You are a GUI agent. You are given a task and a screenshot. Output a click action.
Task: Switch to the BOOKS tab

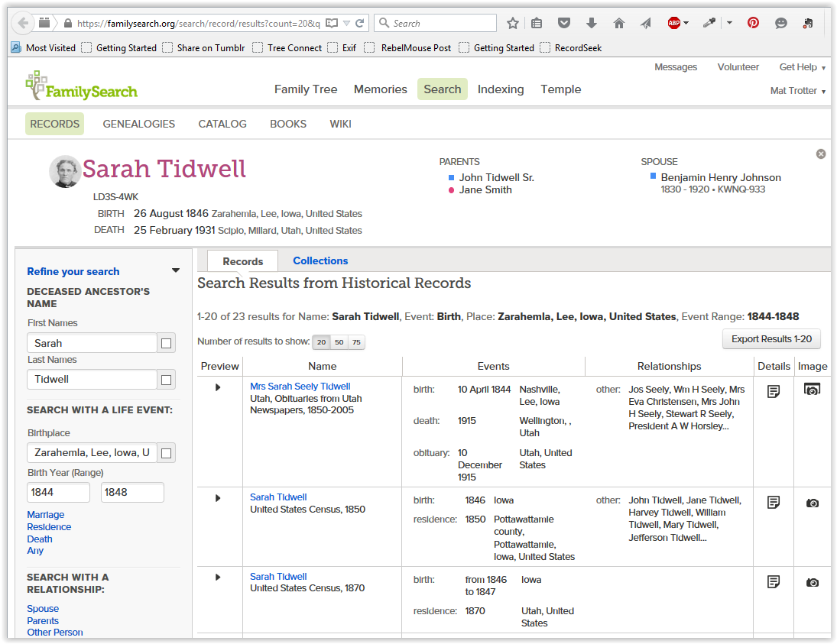click(x=288, y=124)
